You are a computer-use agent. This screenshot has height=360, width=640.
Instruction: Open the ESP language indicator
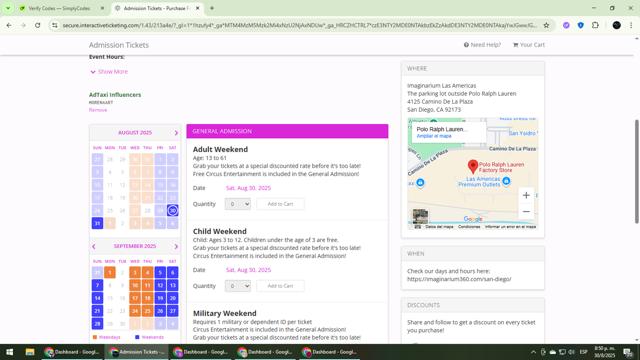[x=583, y=352]
